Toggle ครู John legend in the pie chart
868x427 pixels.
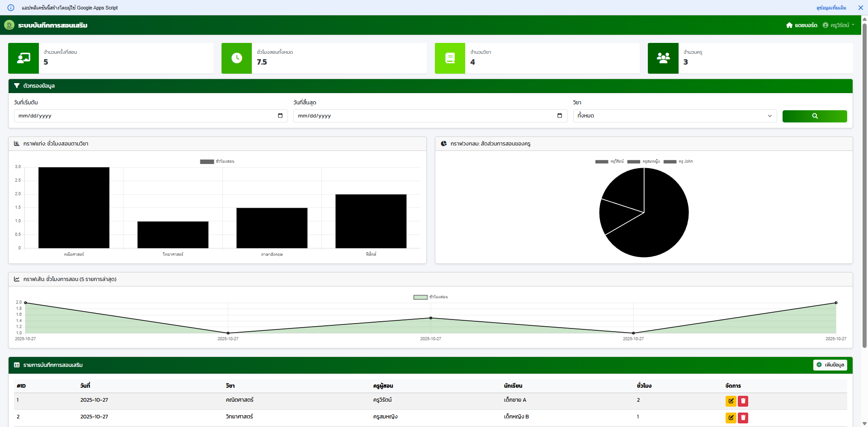[x=678, y=161]
